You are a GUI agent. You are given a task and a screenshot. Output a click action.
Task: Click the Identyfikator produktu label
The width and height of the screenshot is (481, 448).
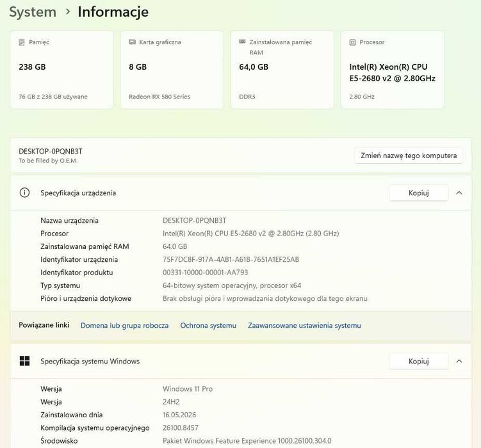(x=77, y=273)
